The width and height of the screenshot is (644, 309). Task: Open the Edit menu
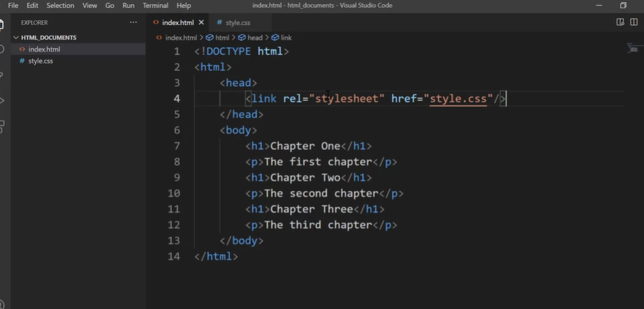pos(32,6)
